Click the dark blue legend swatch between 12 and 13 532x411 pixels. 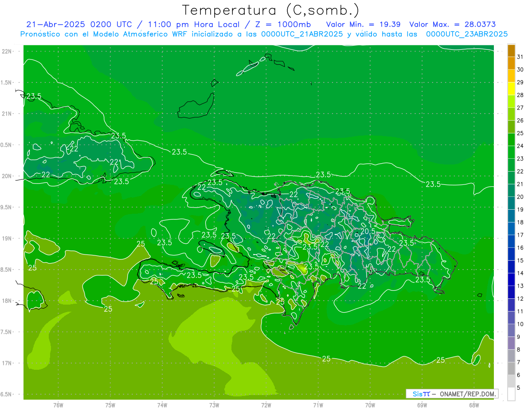click(x=511, y=293)
